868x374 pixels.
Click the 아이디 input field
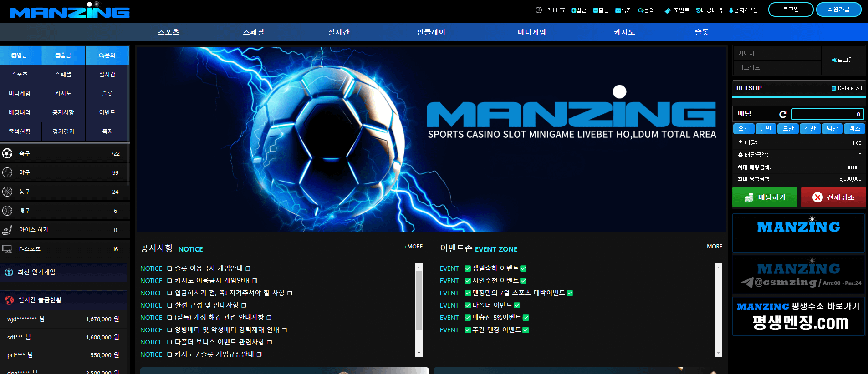(777, 53)
